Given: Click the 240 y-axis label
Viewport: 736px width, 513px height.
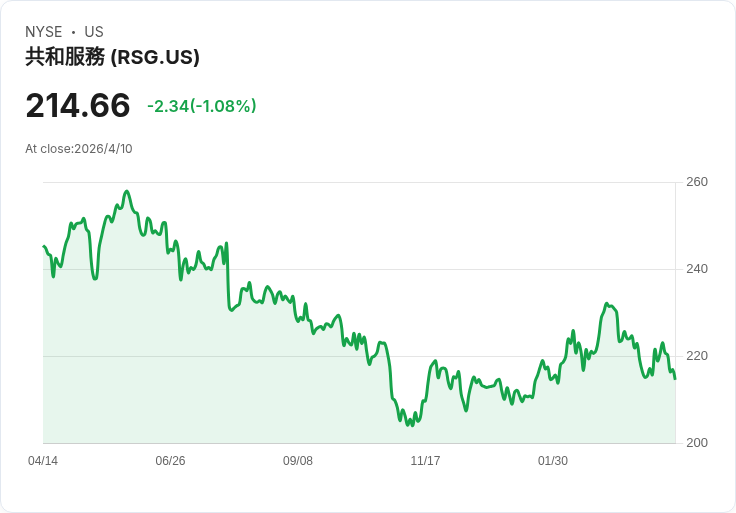Looking at the screenshot, I should (x=697, y=269).
